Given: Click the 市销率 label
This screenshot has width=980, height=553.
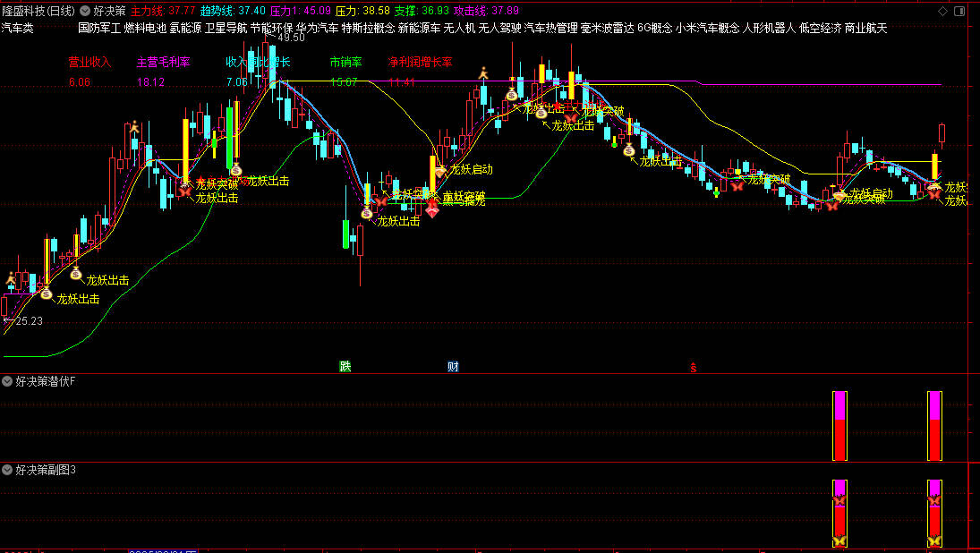Looking at the screenshot, I should [x=346, y=62].
